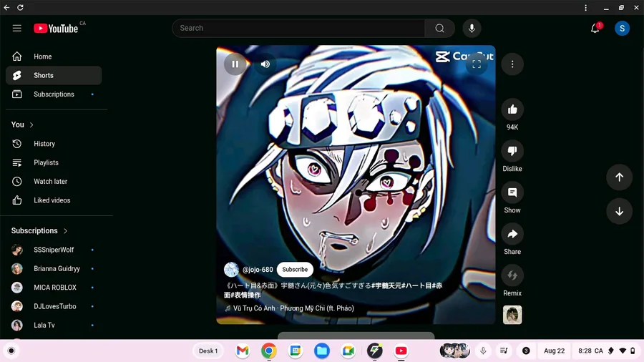This screenshot has width=644, height=362.
Task: Dislike this Short
Action: (512, 151)
